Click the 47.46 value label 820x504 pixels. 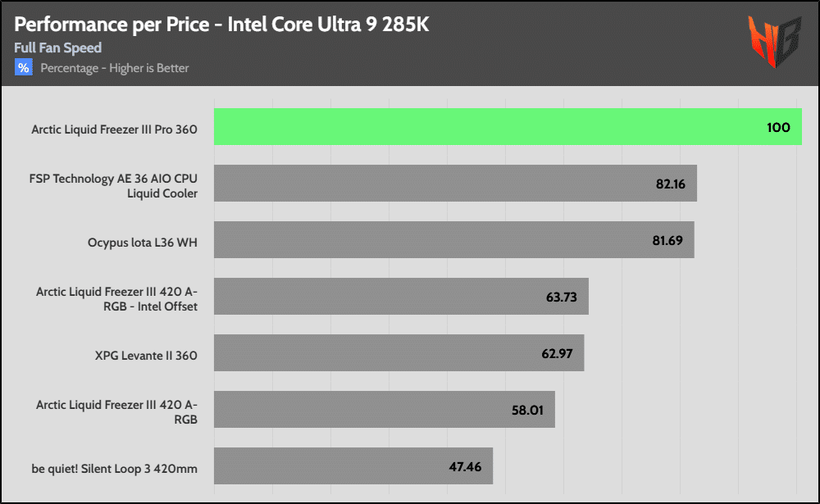click(x=465, y=466)
